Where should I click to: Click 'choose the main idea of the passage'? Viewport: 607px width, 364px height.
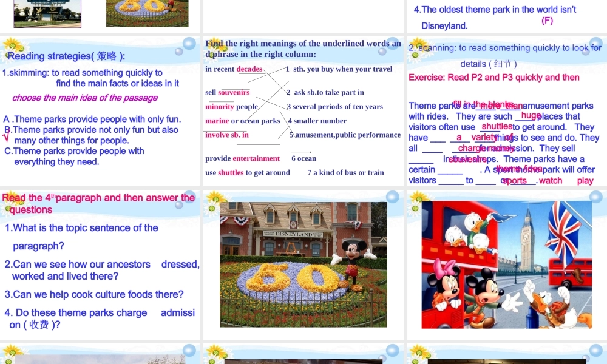tap(85, 98)
